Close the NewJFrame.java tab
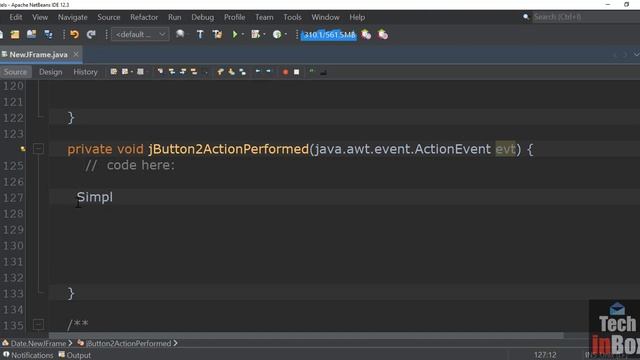This screenshot has height=360, width=640. 76,54
